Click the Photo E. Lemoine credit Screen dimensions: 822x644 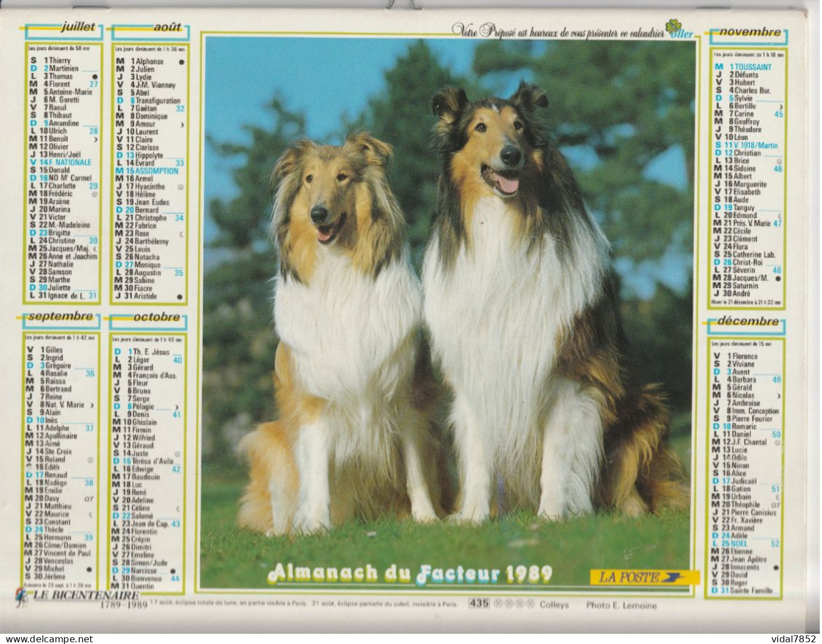[622, 606]
